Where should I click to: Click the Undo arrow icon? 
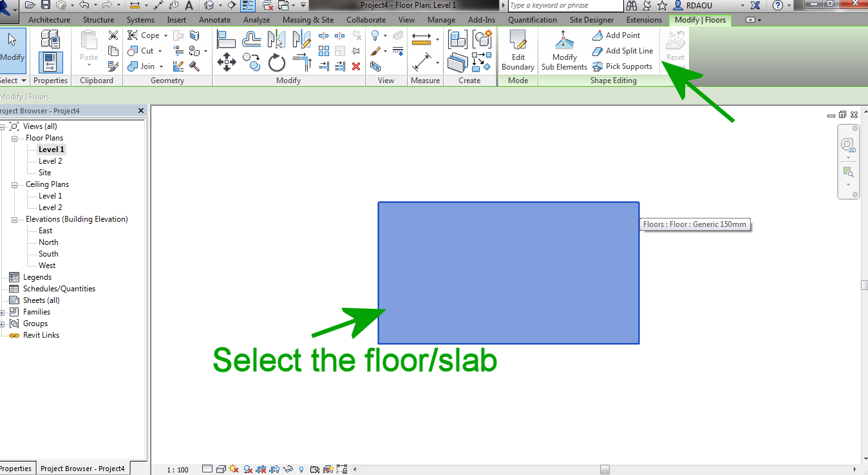click(84, 5)
